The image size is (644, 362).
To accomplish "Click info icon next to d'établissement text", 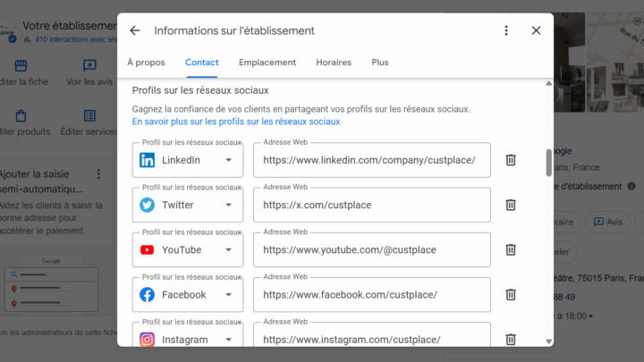I will [x=631, y=186].
